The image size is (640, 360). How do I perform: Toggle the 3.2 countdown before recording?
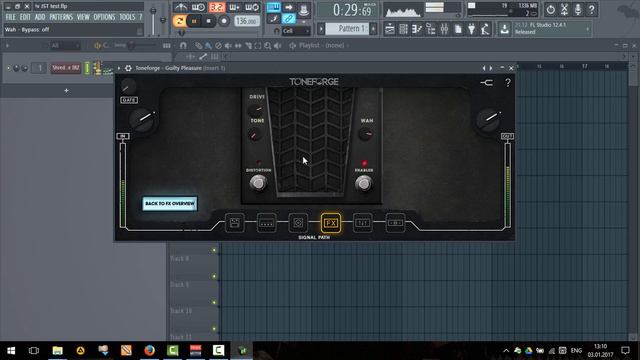coord(217,7)
